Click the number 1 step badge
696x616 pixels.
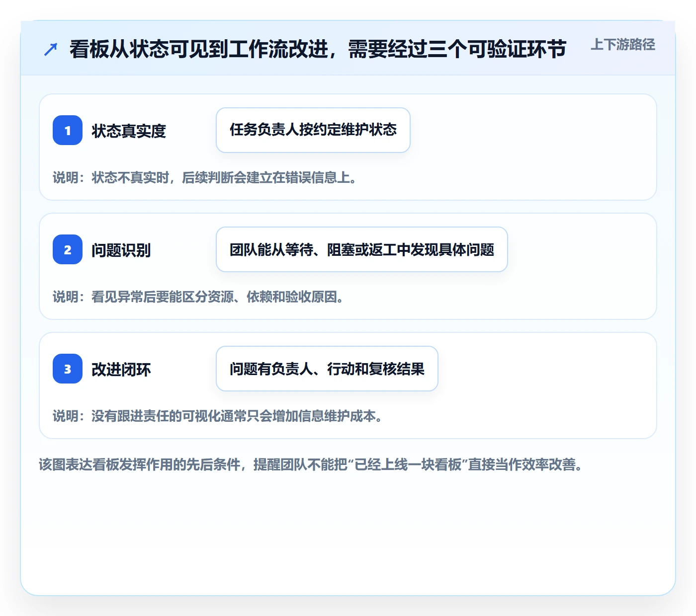[68, 130]
